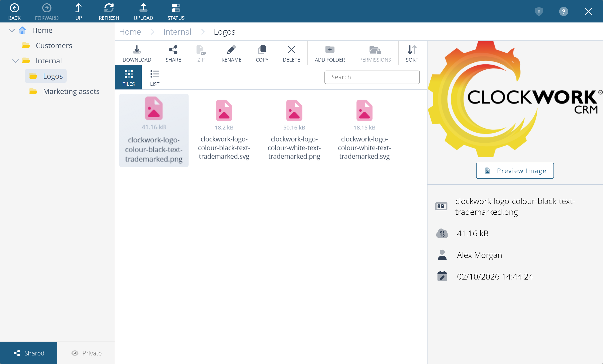Navigate to Home in the breadcrumb
This screenshot has width=603, height=364.
coord(130,32)
